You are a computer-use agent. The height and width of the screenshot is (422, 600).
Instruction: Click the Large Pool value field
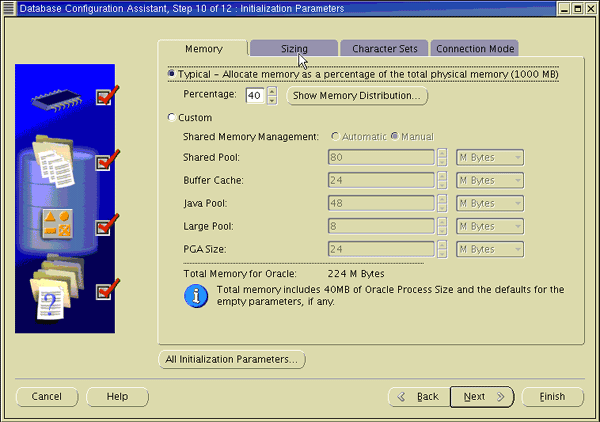click(381, 226)
